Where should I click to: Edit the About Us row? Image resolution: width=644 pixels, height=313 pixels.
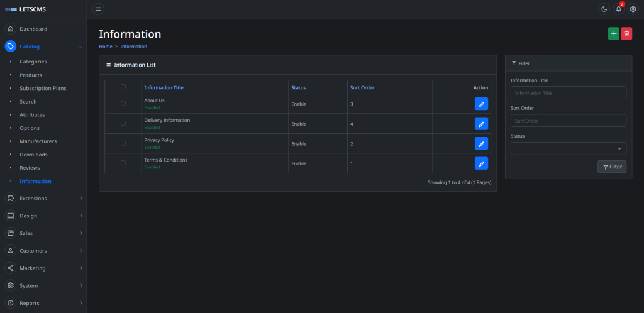(481, 104)
